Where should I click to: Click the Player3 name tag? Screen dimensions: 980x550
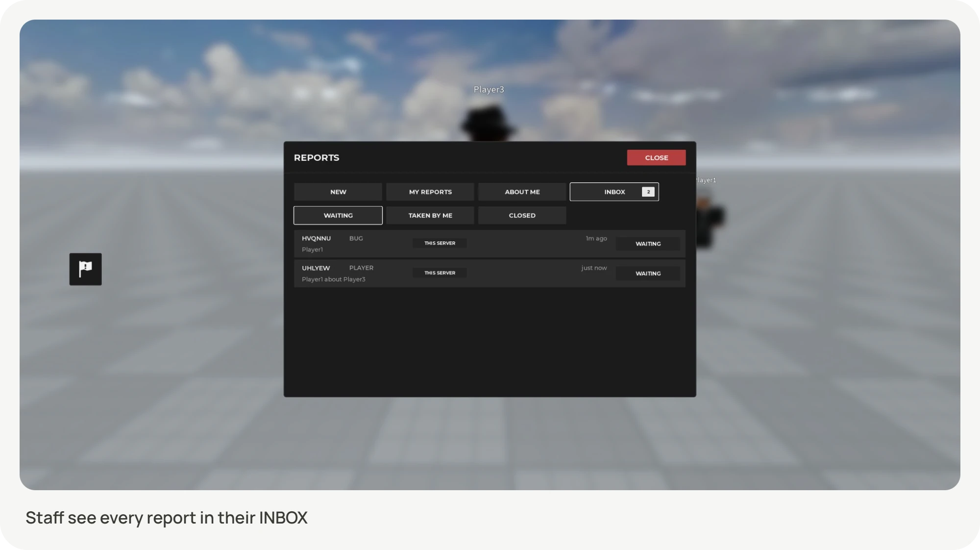(489, 89)
